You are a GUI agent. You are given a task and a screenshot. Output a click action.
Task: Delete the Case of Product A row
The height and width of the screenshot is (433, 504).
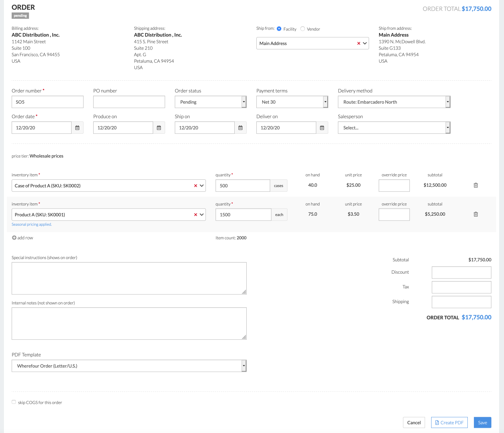click(x=476, y=185)
